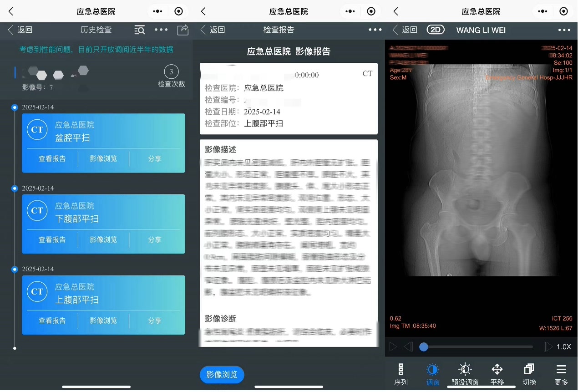Open three-dot options in 检查报告 header

coord(375,30)
